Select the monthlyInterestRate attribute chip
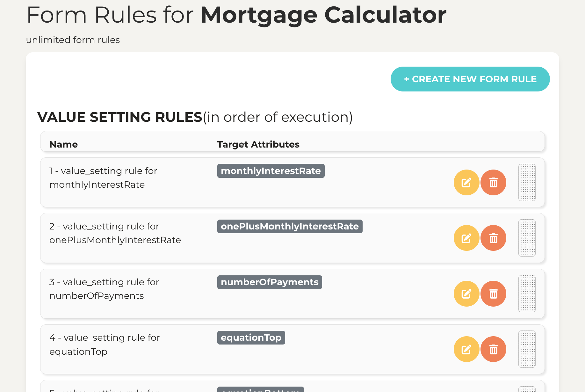This screenshot has width=585, height=392. pos(271,171)
